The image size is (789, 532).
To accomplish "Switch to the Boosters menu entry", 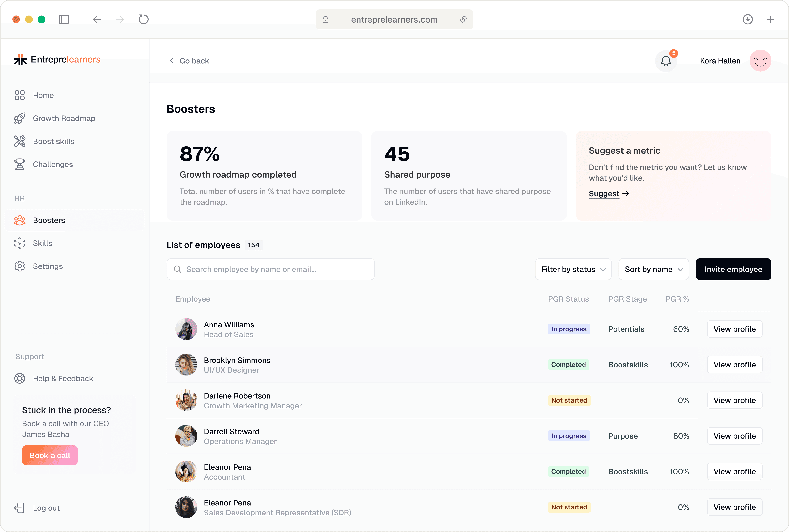I will click(49, 220).
